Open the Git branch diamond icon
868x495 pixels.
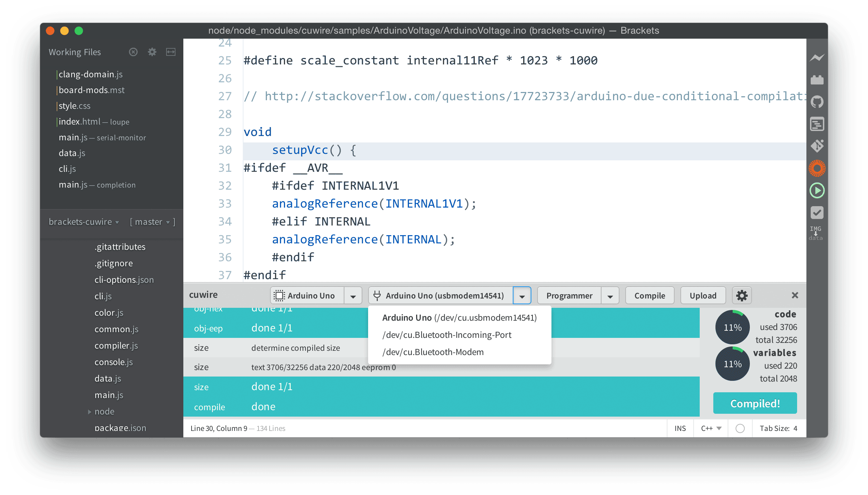817,146
